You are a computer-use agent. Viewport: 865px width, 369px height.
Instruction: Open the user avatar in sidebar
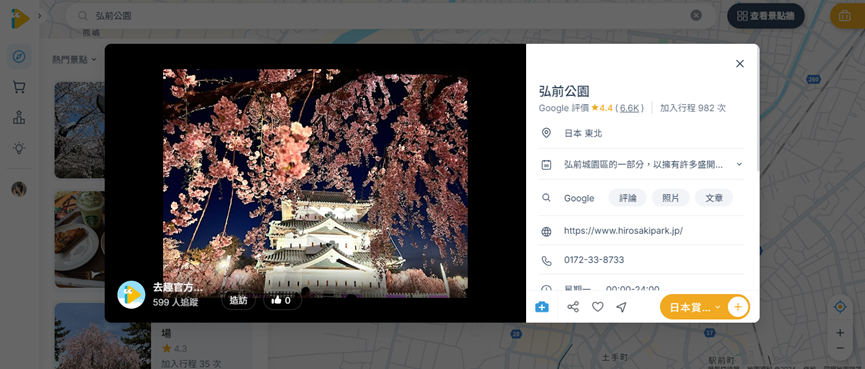pos(19,189)
